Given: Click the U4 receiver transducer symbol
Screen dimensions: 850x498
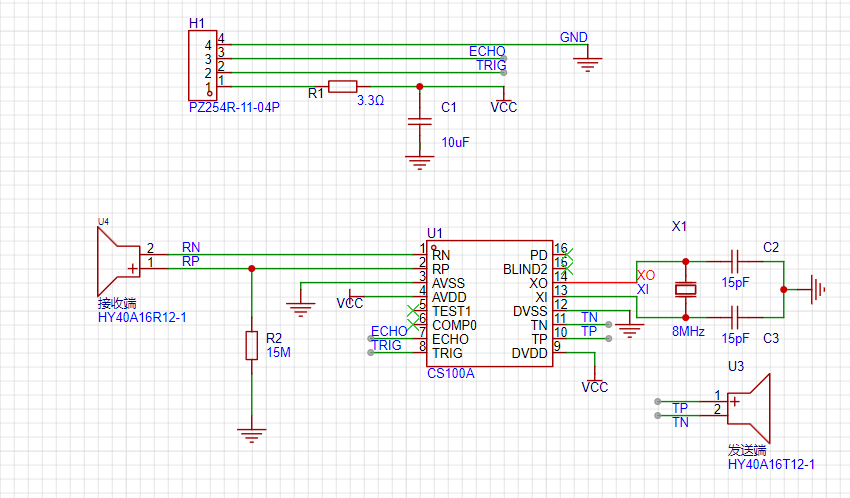Looking at the screenshot, I should coord(115,260).
